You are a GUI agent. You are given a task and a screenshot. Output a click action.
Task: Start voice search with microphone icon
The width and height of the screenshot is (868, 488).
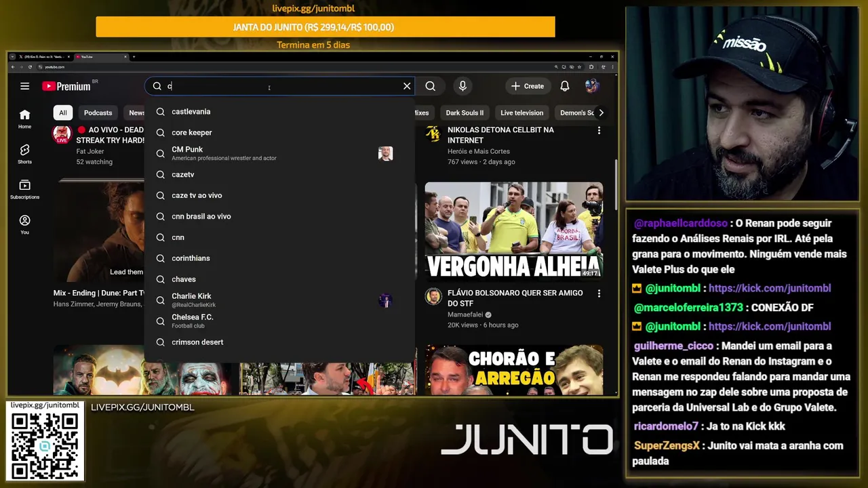(462, 86)
